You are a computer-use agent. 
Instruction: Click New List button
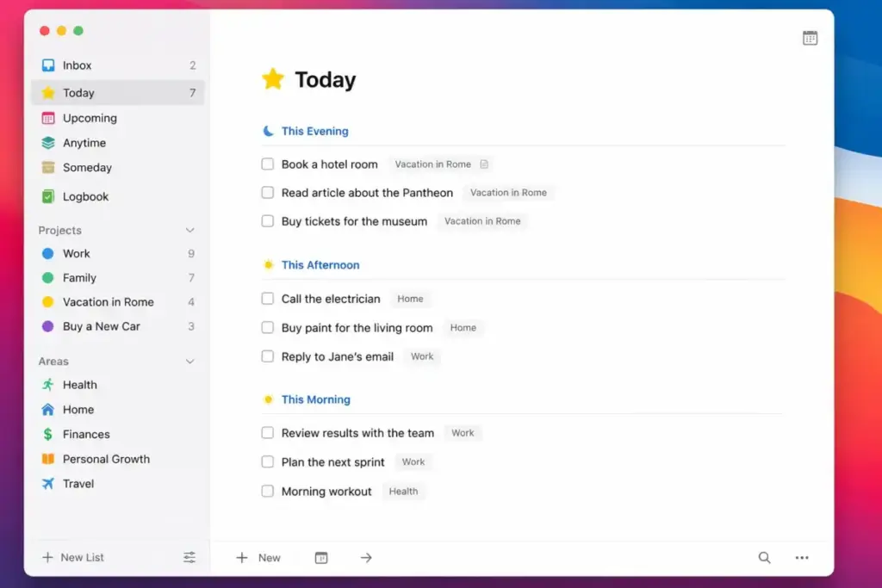pos(73,557)
